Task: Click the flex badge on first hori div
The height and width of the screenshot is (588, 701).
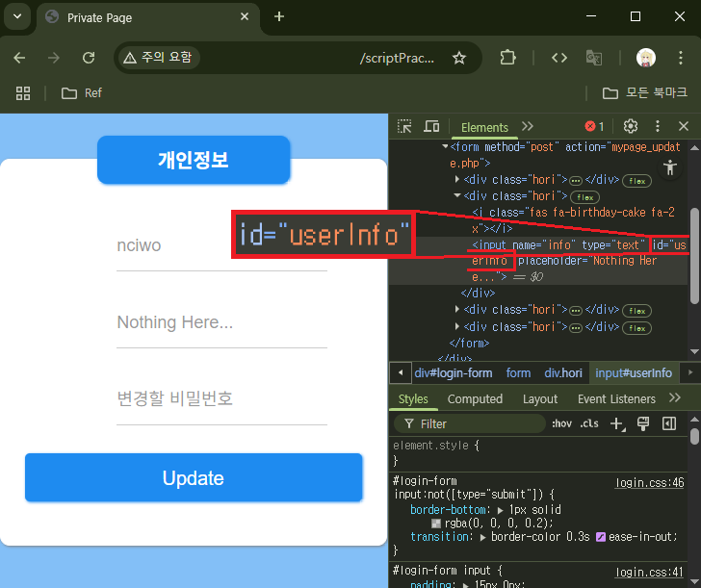Action: [x=636, y=181]
